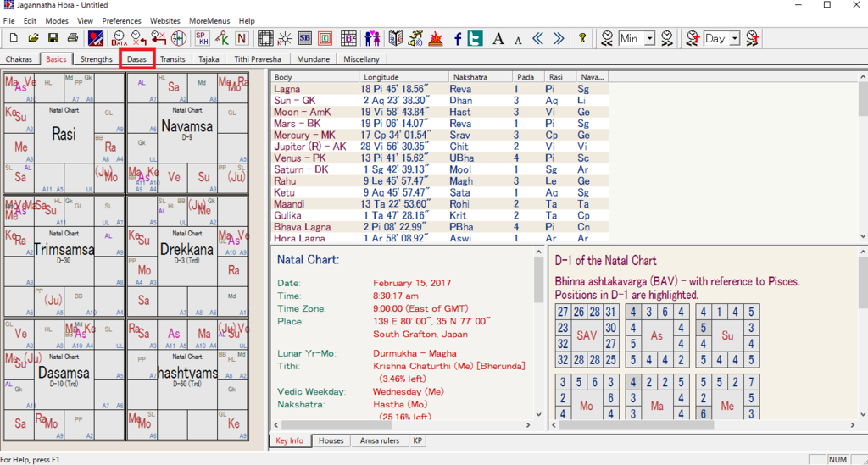This screenshot has width=868, height=465.
Task: Click ashtakavarga panel horizontal scrollbar right arrow
Action: coord(853,425)
